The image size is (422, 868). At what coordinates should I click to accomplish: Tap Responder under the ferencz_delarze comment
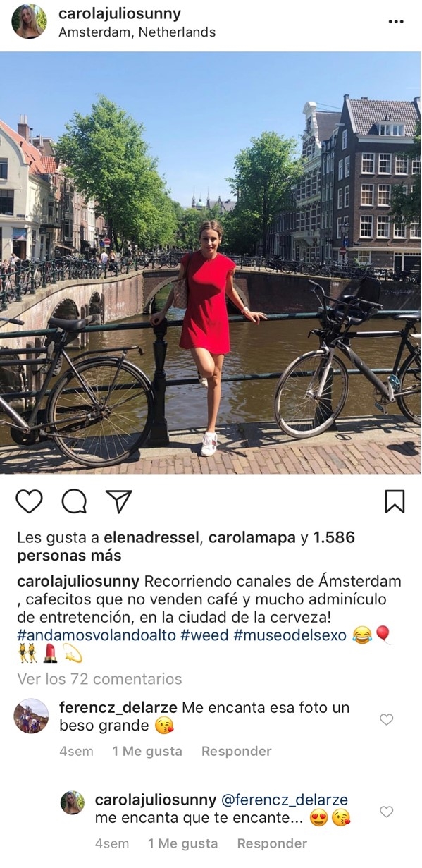236,752
